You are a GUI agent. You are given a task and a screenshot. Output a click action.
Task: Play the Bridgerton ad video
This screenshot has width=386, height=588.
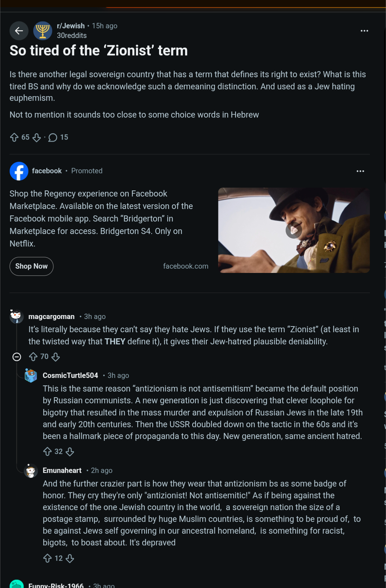(x=294, y=230)
